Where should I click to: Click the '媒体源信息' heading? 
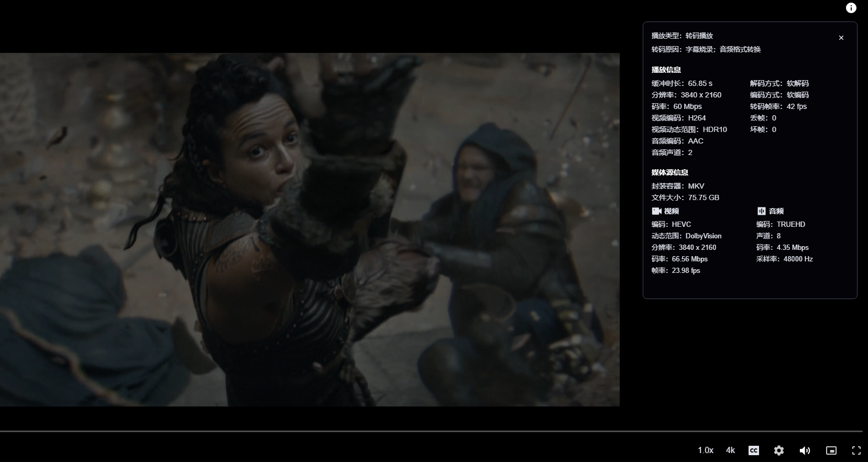click(x=670, y=172)
